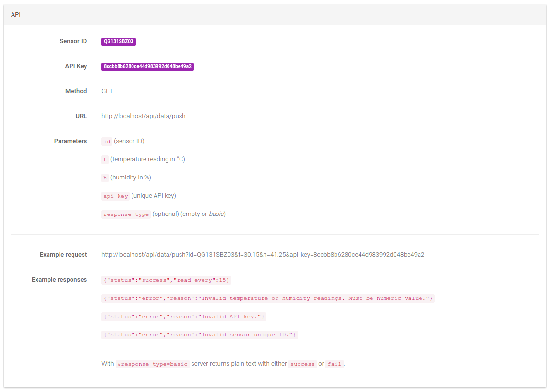The height and width of the screenshot is (392, 552).
Task: Click the GET method value
Action: click(107, 91)
